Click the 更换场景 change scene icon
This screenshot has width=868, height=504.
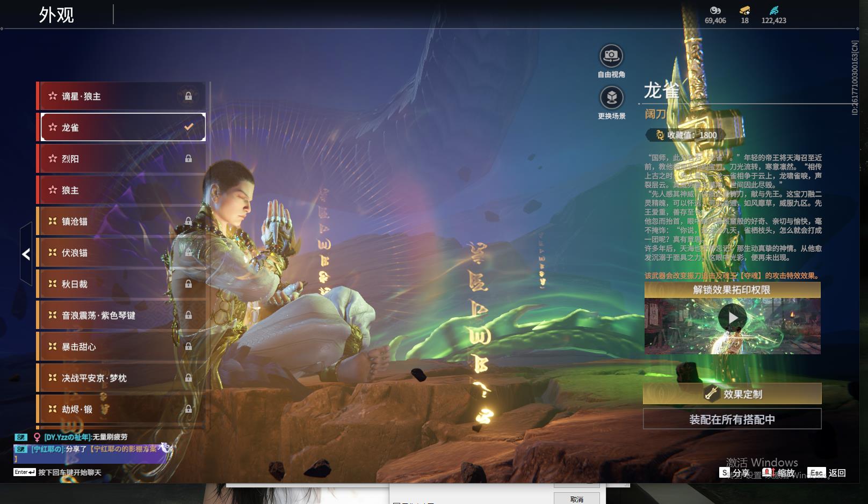pyautogui.click(x=611, y=98)
